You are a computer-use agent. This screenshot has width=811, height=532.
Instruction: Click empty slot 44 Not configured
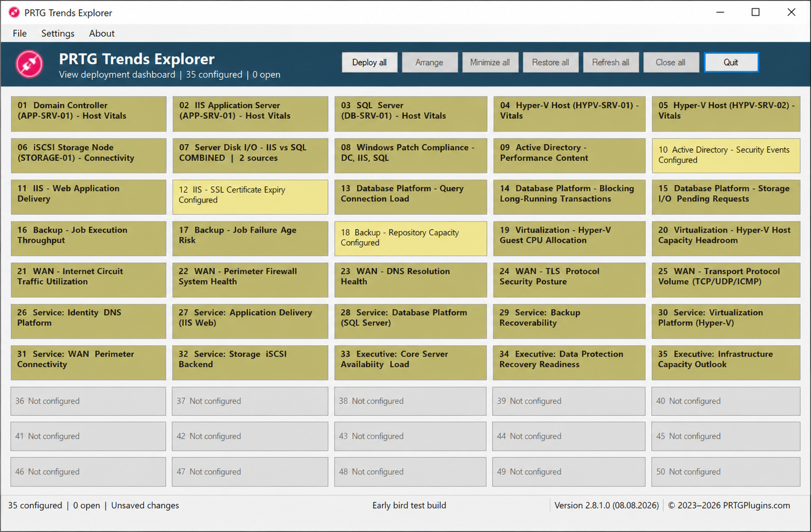coord(569,436)
